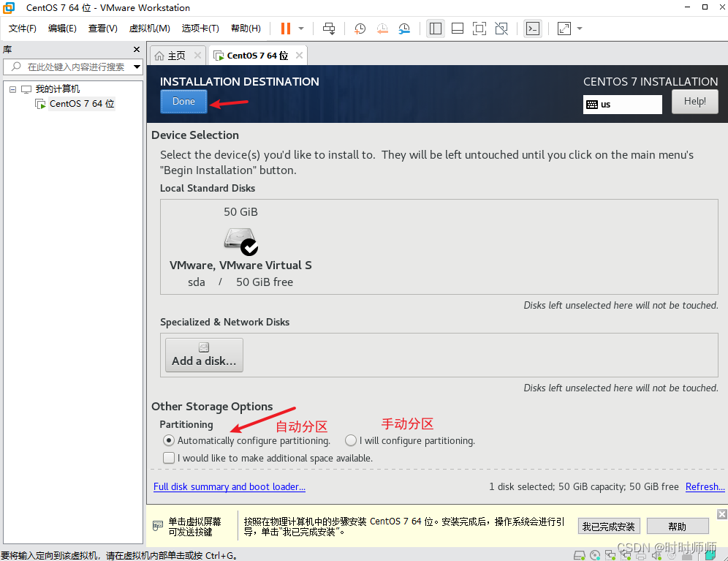Click the Unity mode icon
The image size is (728, 561).
coord(501,29)
